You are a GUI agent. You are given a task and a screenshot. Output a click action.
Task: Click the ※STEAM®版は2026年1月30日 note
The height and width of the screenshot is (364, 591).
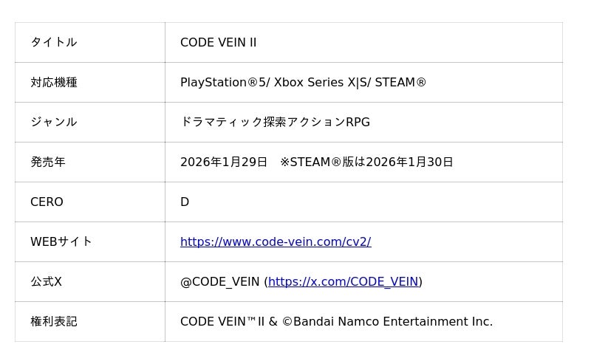[x=366, y=162]
